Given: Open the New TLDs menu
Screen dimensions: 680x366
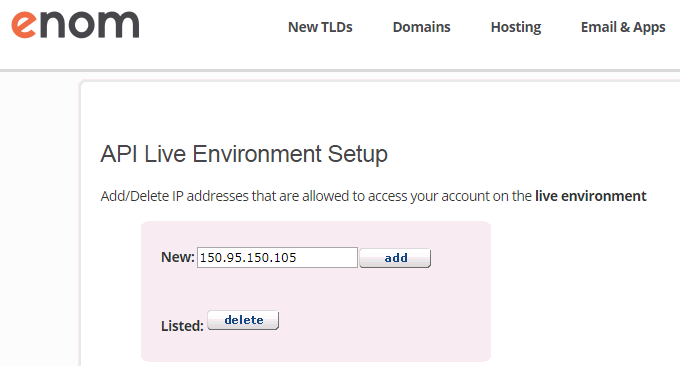Looking at the screenshot, I should tap(320, 27).
